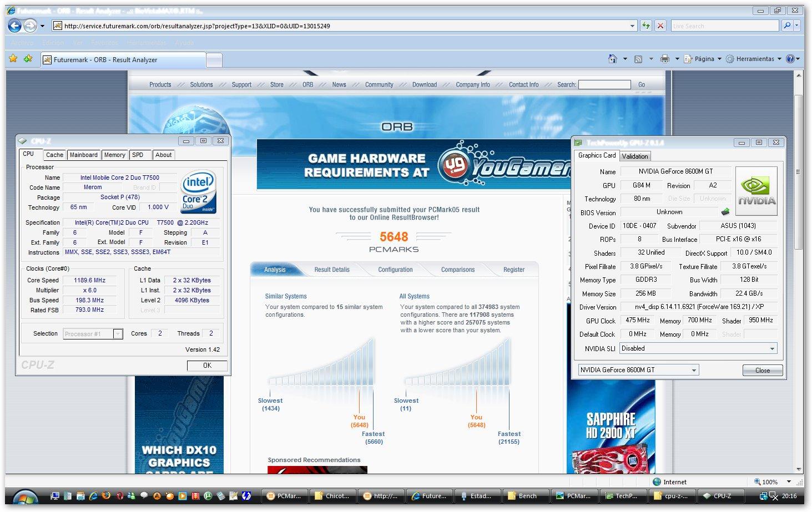Click the RSS feeds icon
The image size is (812, 512).
638,59
